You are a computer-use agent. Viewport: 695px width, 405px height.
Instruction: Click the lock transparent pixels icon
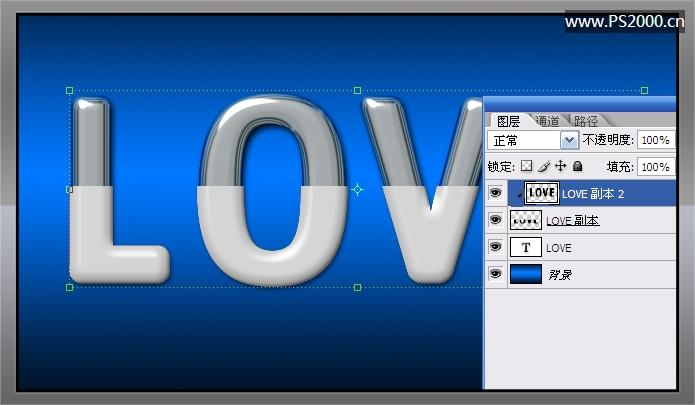pyautogui.click(x=526, y=166)
